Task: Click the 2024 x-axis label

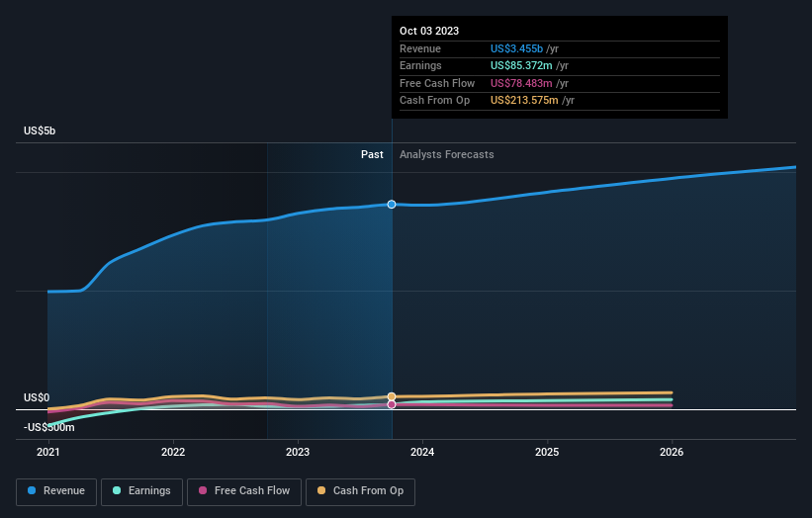Action: pos(422,452)
